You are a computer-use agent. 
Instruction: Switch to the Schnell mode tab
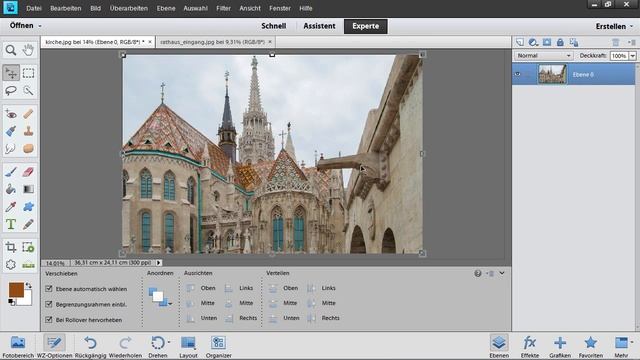[x=273, y=26]
